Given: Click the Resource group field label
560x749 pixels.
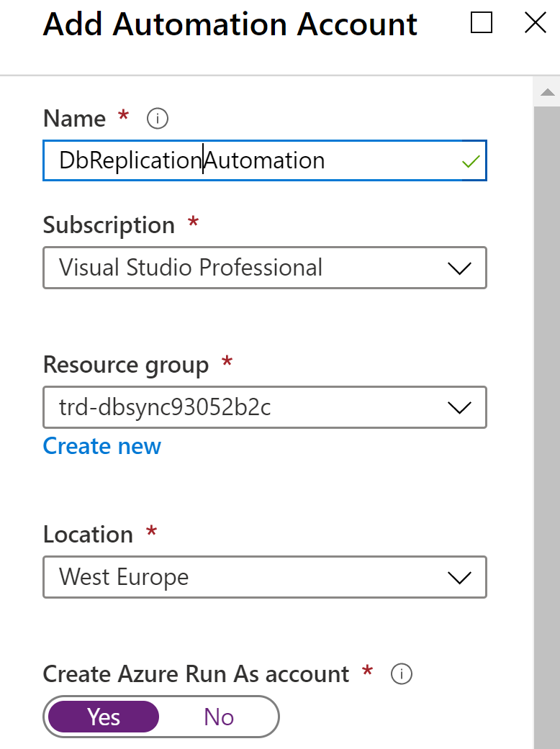Looking at the screenshot, I should coord(126,365).
